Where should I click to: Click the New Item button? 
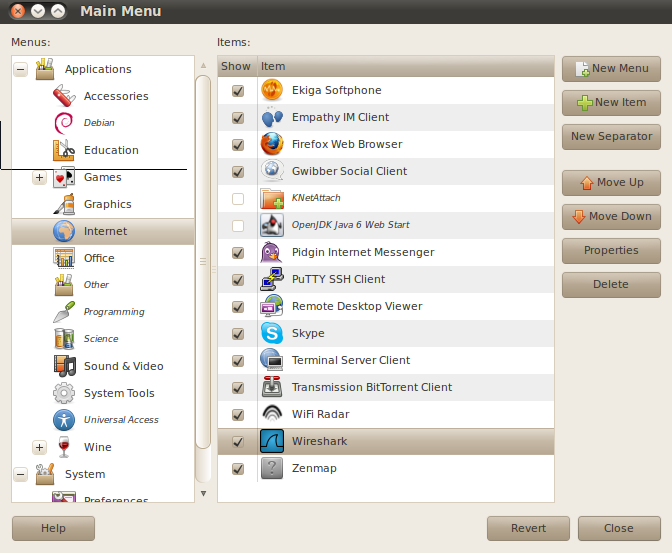click(x=611, y=102)
